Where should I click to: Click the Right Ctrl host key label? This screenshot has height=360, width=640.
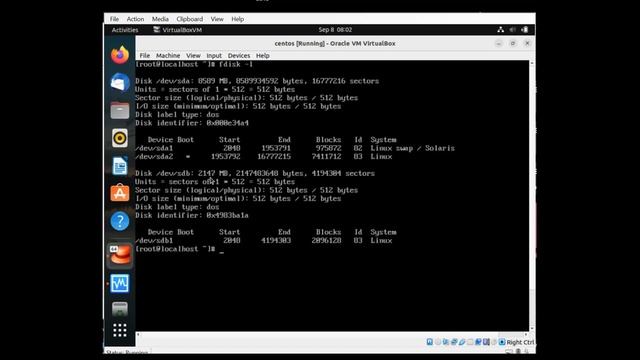(x=520, y=342)
